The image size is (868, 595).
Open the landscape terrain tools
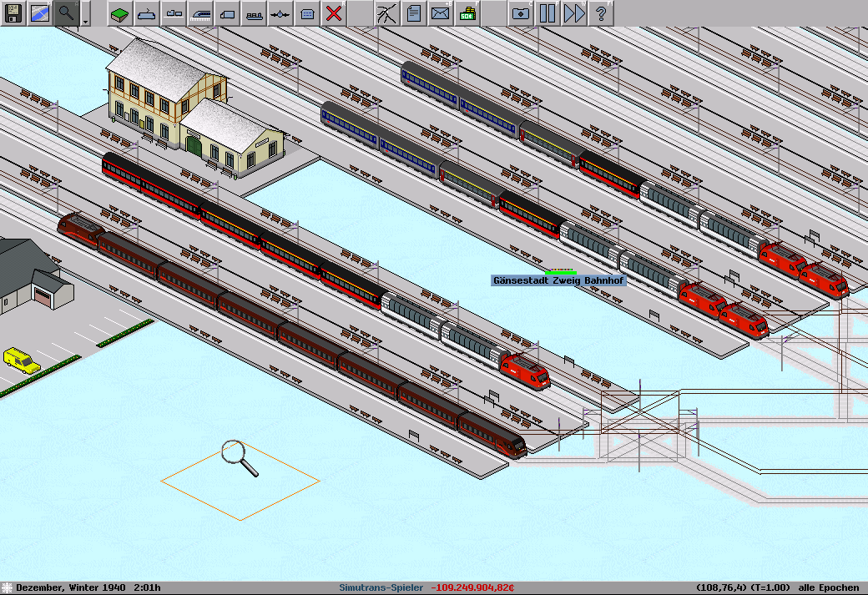(120, 13)
